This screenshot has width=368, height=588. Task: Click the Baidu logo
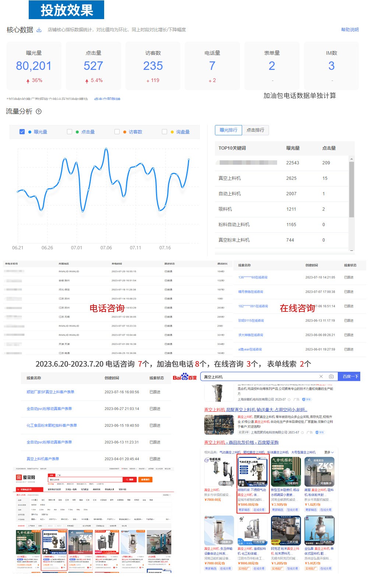coord(185,377)
